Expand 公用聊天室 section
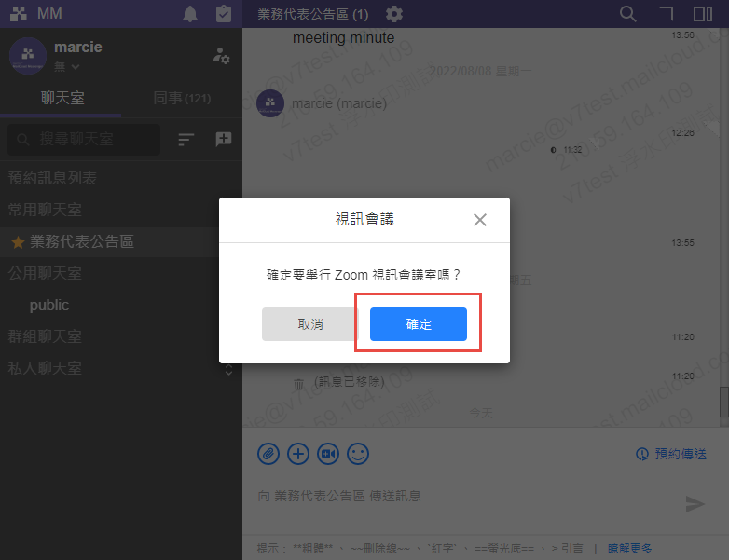 coord(45,273)
